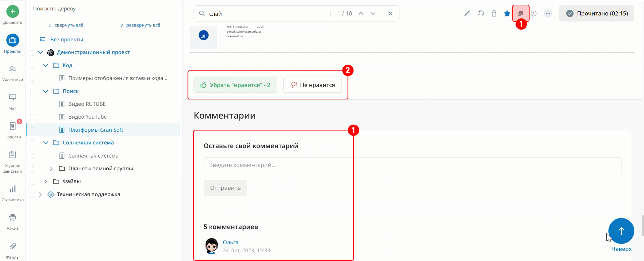Click the Прочитано (02:15) button
Viewport: 644px width, 261px height.
pos(596,13)
